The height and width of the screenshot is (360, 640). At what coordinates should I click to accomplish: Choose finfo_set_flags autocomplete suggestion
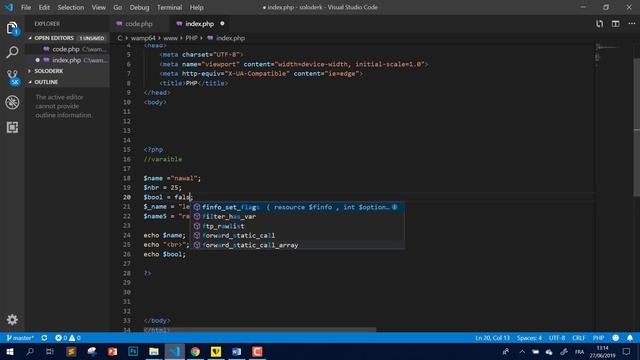tap(298, 207)
